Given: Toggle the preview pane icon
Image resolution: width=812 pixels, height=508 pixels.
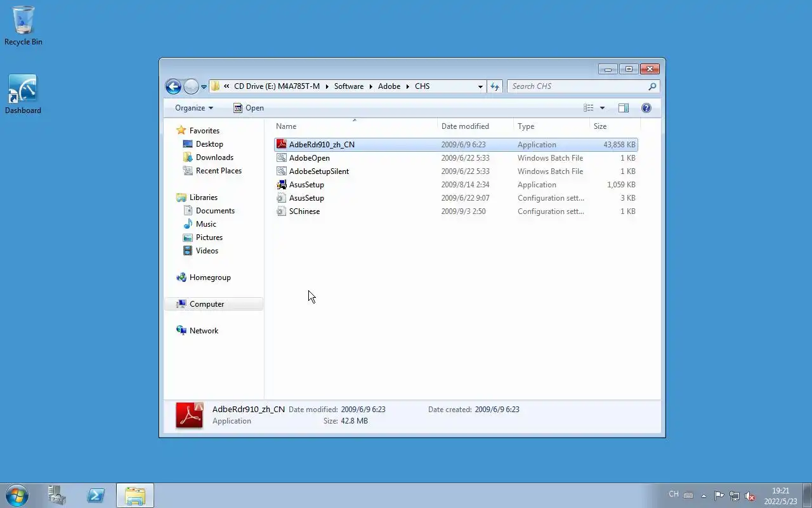Looking at the screenshot, I should point(624,108).
